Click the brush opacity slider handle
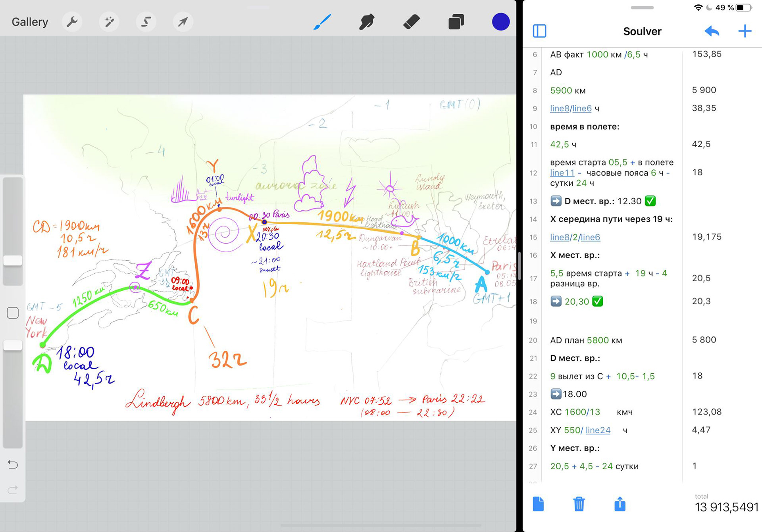The image size is (762, 532). pos(13,345)
